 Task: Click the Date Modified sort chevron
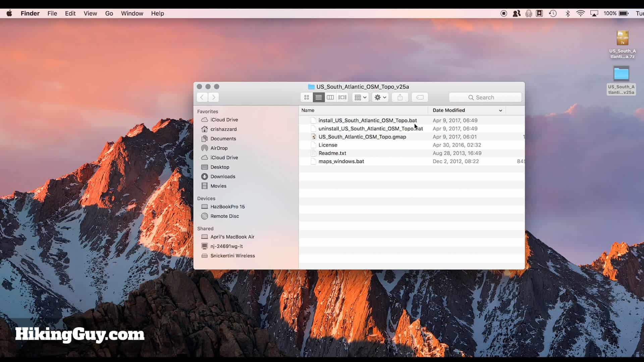click(x=500, y=111)
